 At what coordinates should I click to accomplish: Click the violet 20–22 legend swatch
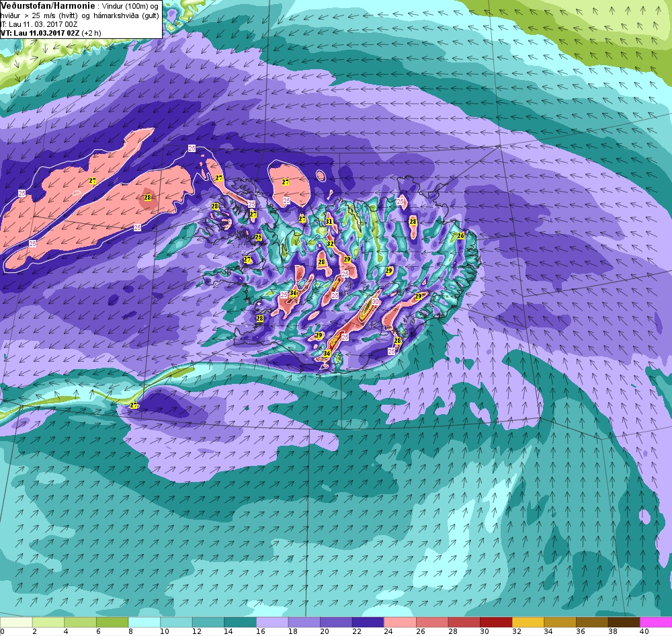[x=335, y=623]
